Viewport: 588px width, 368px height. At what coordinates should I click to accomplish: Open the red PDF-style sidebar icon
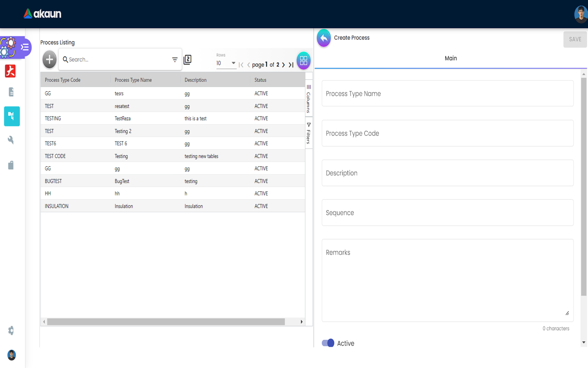[10, 71]
